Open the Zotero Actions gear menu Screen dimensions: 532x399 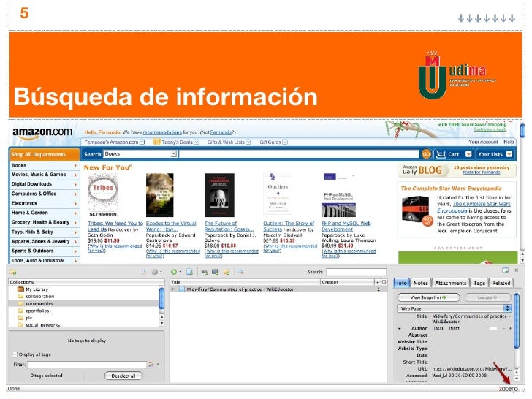click(x=156, y=272)
